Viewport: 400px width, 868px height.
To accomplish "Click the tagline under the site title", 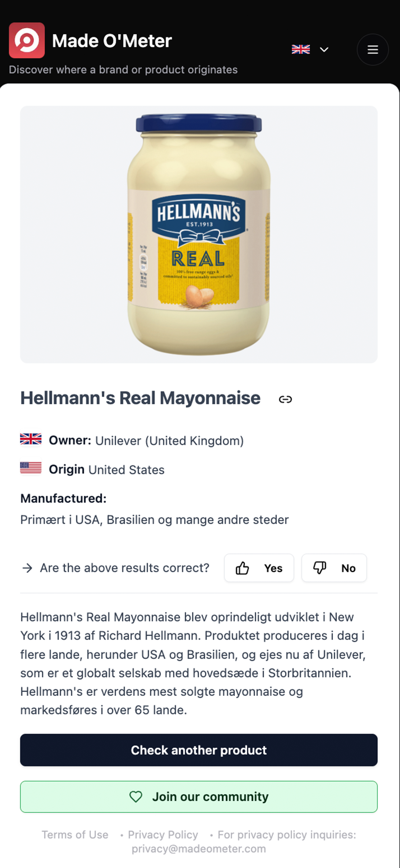I will tap(123, 70).
